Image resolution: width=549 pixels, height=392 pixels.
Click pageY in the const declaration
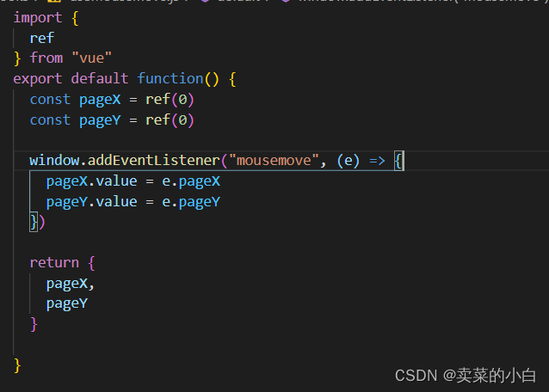point(100,120)
